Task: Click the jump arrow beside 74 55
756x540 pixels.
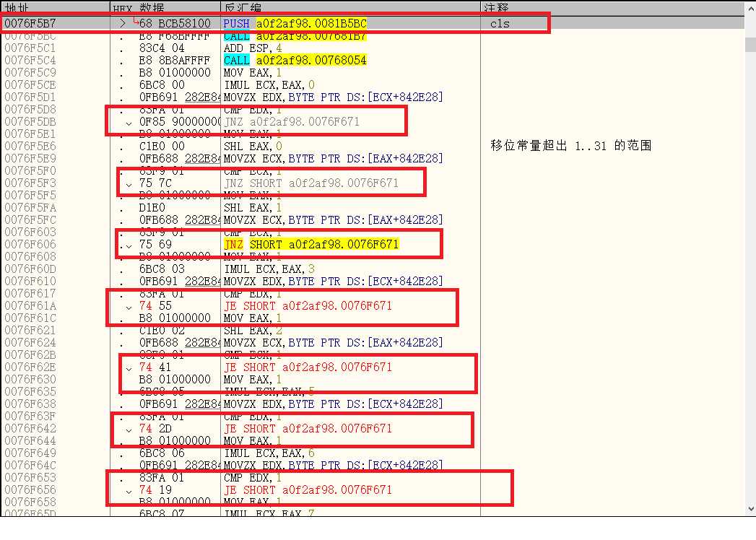Action: [129, 307]
